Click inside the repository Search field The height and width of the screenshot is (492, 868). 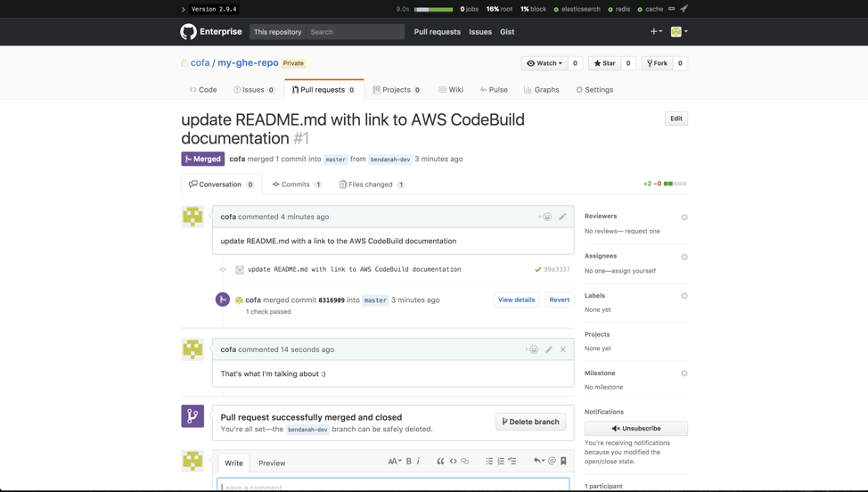[x=356, y=32]
